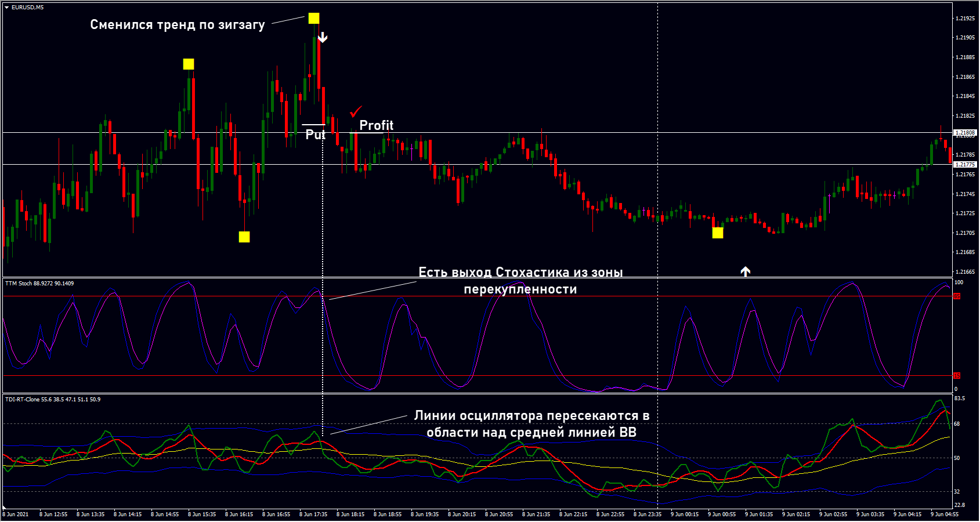The image size is (980, 522).
Task: Click the 8 Jun 17:35 time axis label
Action: [313, 514]
